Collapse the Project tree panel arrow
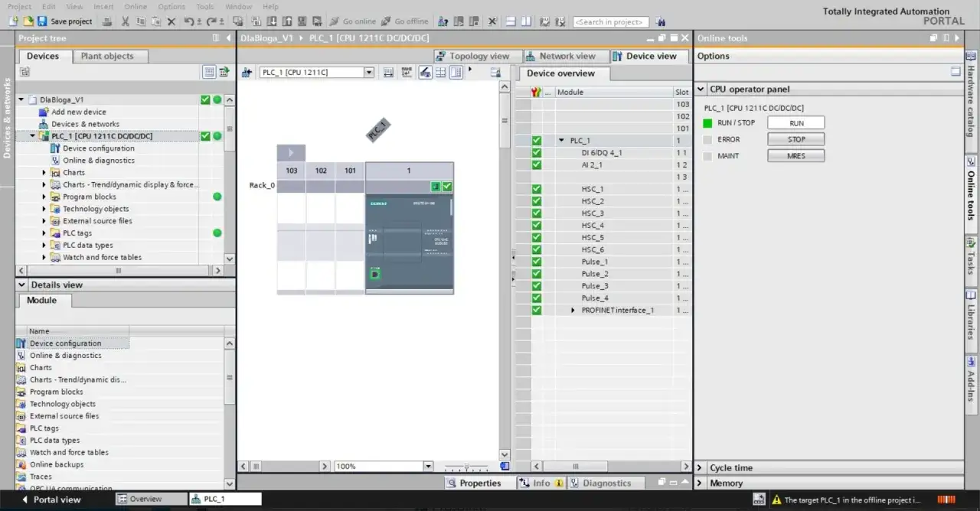980x511 pixels. coord(228,38)
